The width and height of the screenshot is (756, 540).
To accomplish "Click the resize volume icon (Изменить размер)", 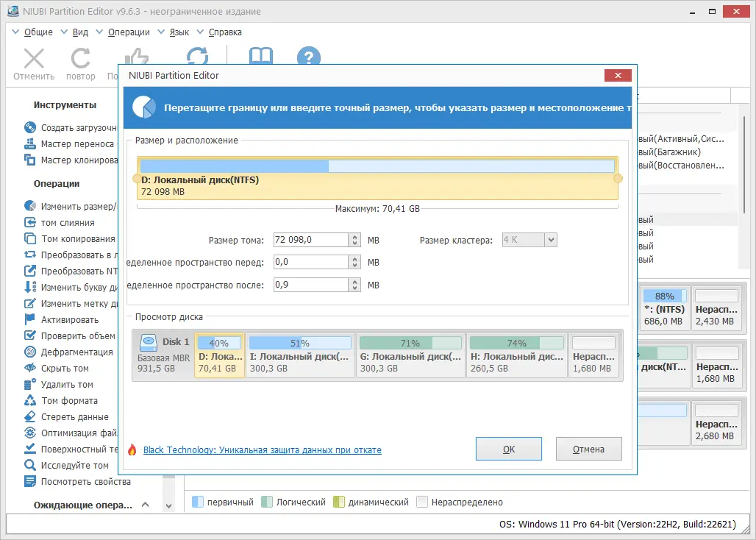I will [x=30, y=206].
